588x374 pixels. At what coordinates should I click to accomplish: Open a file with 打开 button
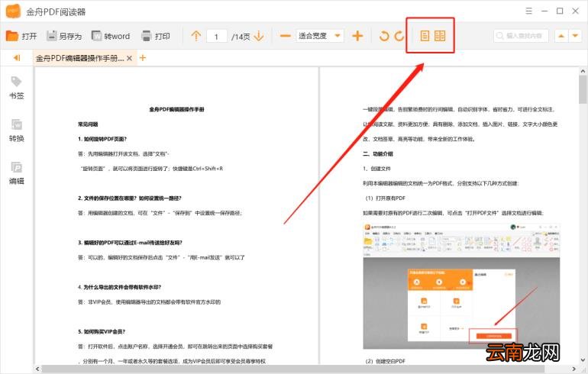click(x=21, y=36)
